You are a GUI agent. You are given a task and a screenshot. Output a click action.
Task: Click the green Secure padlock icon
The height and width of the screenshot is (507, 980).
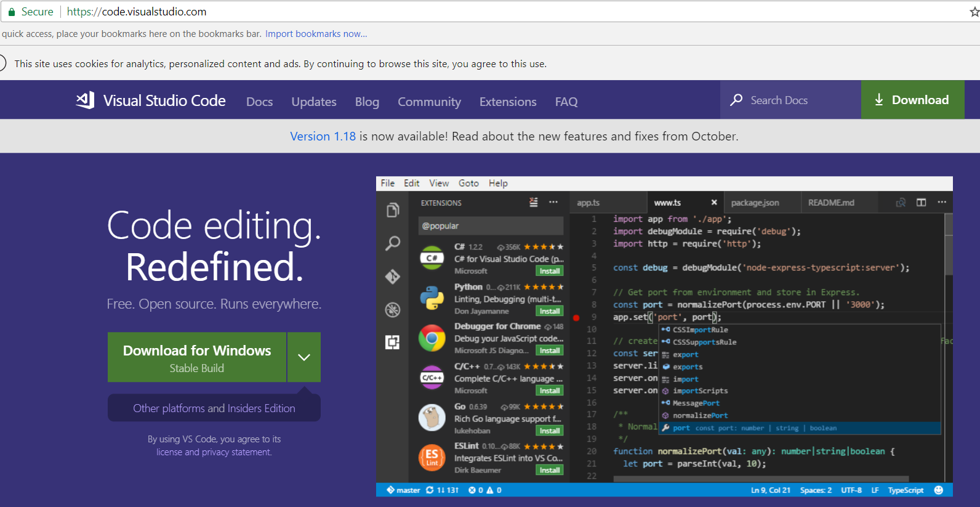coord(11,12)
